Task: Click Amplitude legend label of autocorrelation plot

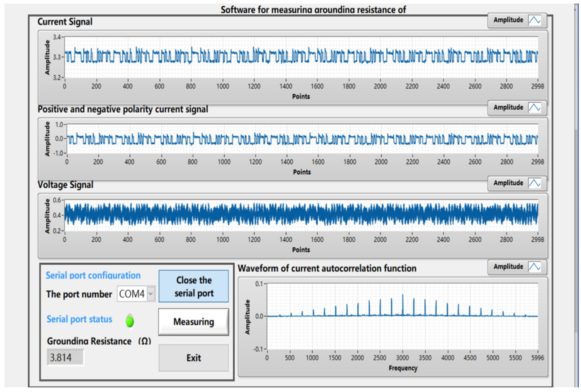Action: click(x=508, y=266)
